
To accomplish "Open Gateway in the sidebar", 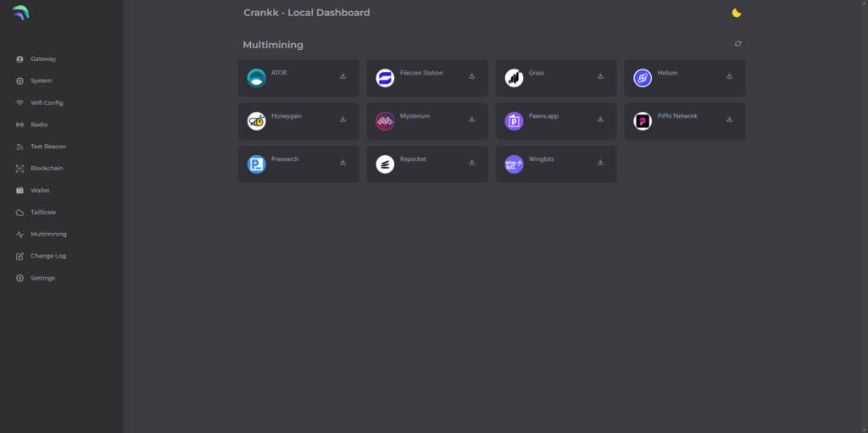I will pos(43,58).
